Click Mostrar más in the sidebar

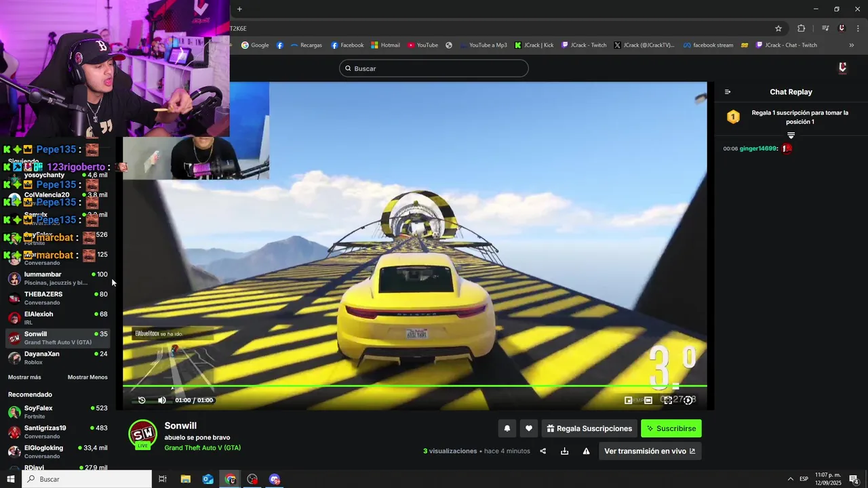coord(24,378)
